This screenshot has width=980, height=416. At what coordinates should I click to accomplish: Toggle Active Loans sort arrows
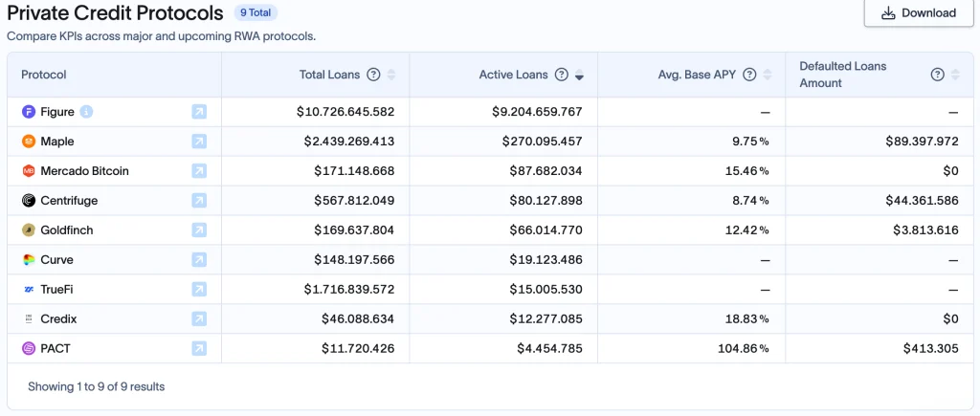[x=579, y=75]
